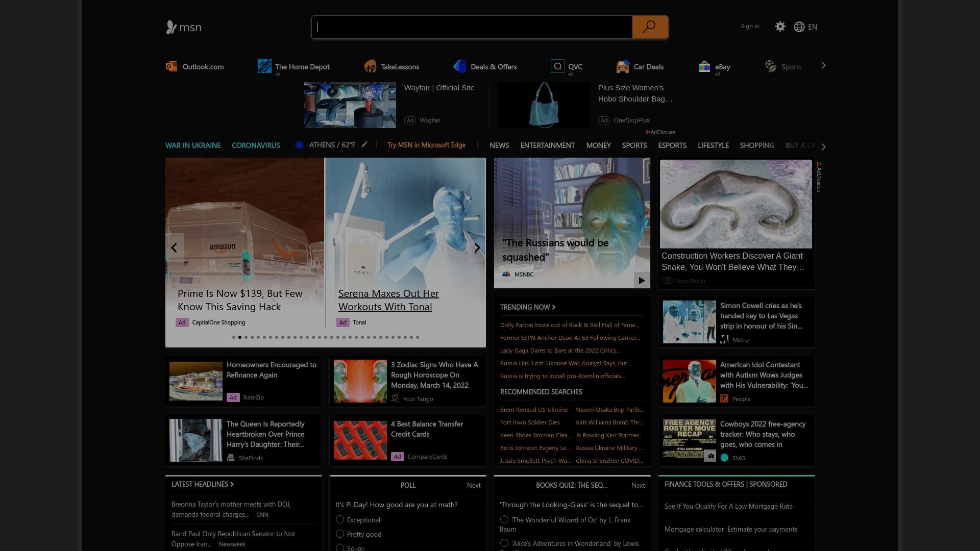Open the Money tab
Image resolution: width=980 pixels, height=551 pixels.
click(599, 145)
